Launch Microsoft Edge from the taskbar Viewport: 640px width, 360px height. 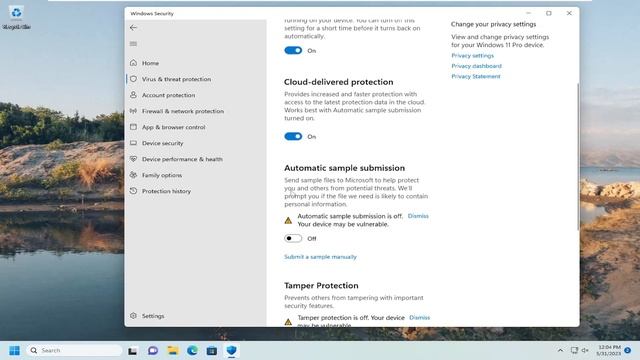pos(192,351)
